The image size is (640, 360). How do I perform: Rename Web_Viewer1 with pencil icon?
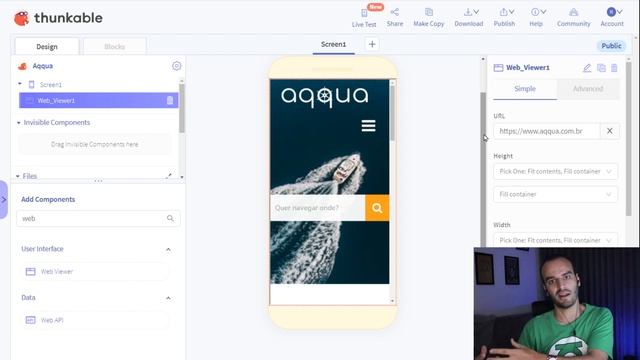(x=587, y=68)
